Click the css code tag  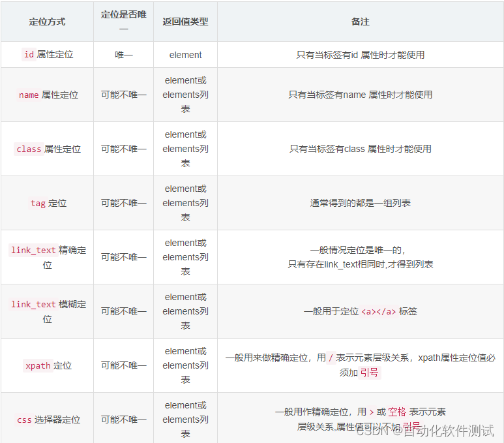pos(24,420)
